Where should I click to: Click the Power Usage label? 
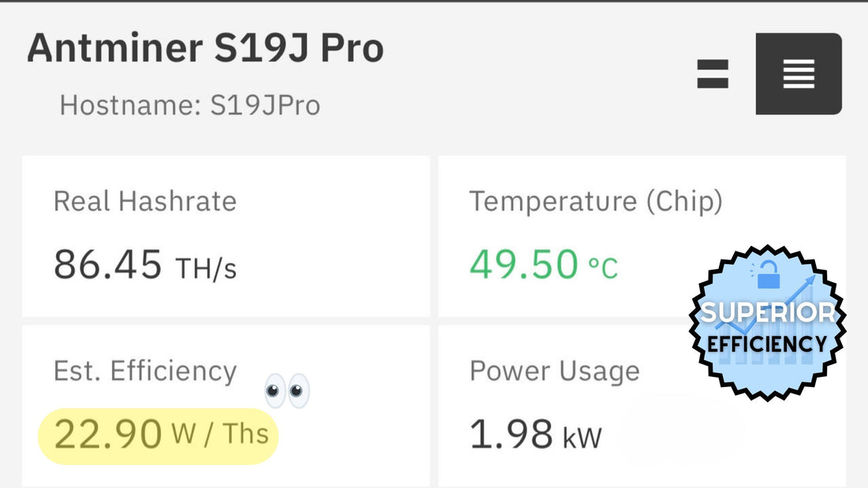click(x=555, y=371)
